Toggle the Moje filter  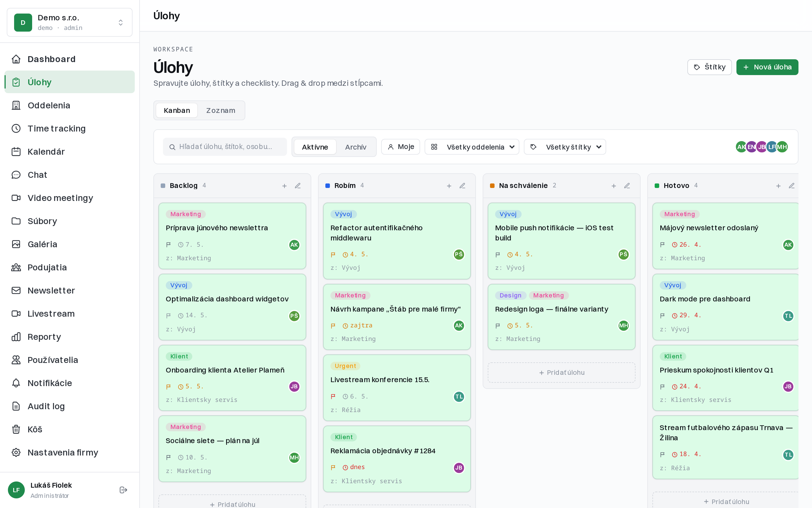coord(400,147)
